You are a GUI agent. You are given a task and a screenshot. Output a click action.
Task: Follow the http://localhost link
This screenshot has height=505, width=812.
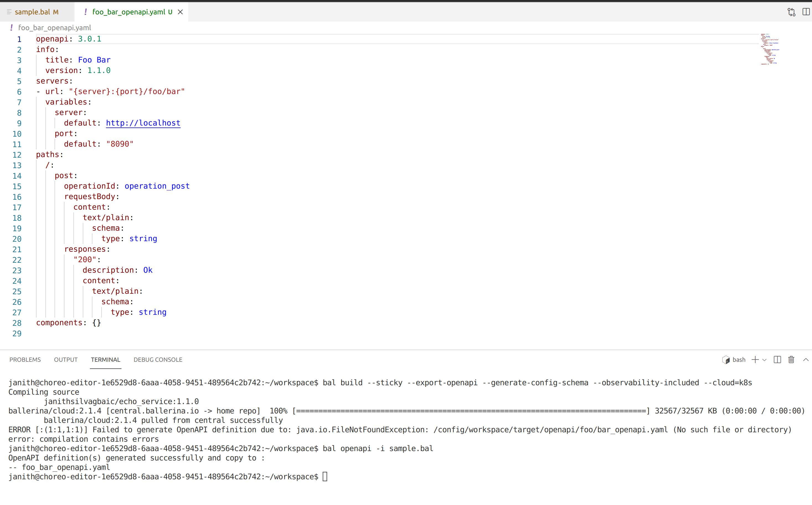point(143,123)
